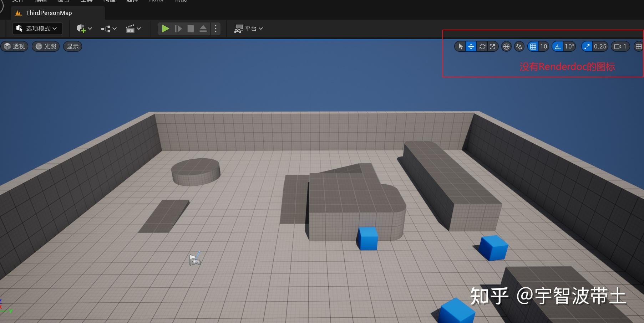Image resolution: width=644 pixels, height=323 pixels.
Task: Click the play options three-dot menu
Action: (215, 29)
